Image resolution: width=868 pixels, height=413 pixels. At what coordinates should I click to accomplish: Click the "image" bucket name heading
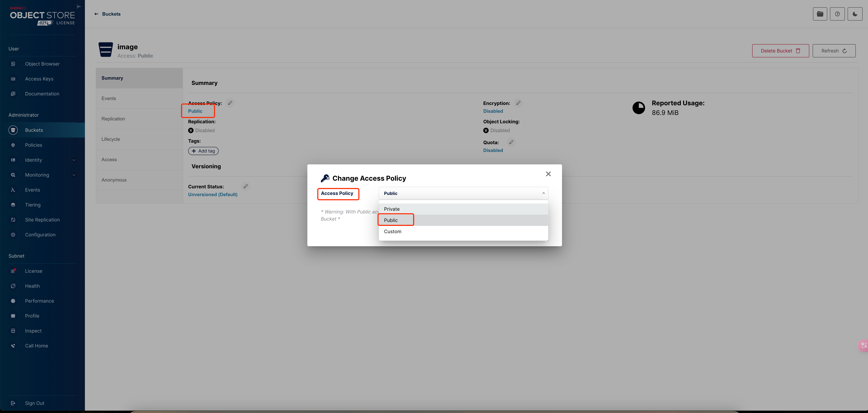[127, 47]
